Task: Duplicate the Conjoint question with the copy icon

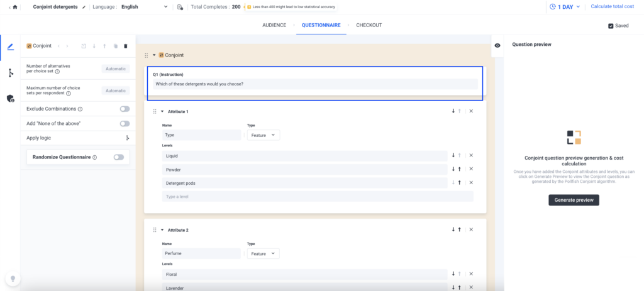Action: point(116,46)
